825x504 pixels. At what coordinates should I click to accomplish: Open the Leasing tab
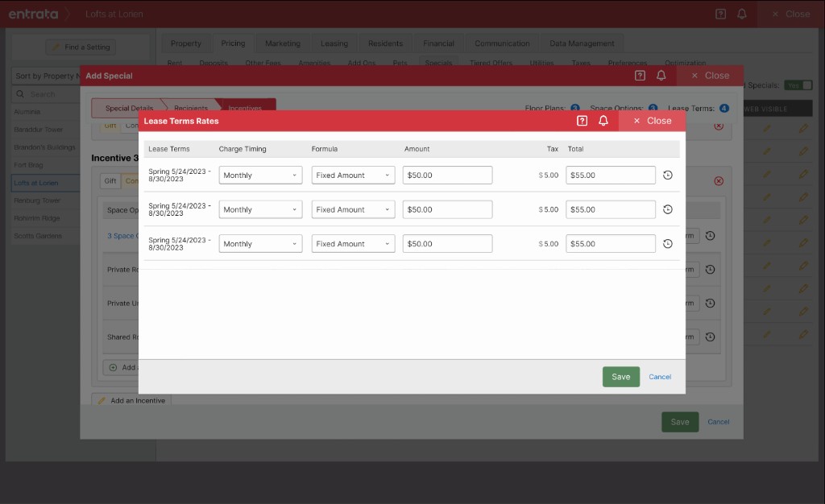(x=334, y=43)
